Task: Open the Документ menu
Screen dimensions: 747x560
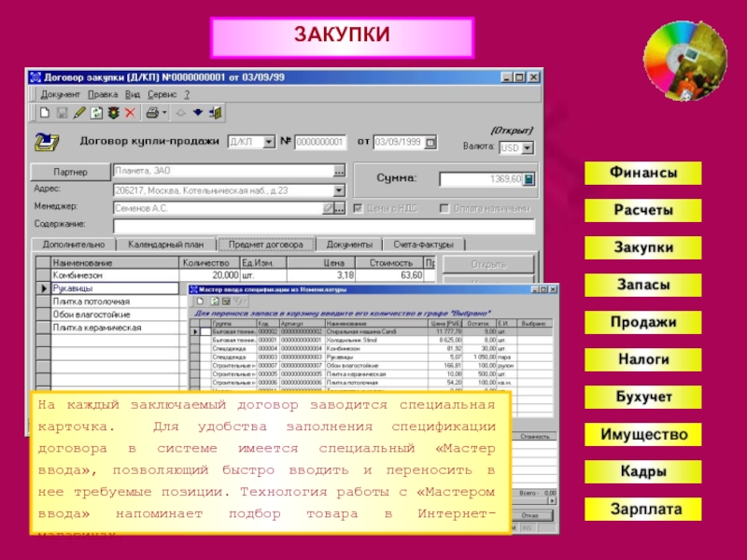Action: 60,94
